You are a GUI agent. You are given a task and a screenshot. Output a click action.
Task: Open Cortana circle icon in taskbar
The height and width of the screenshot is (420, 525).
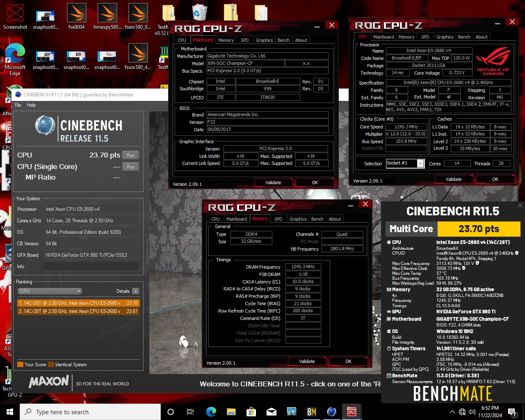pyautogui.click(x=171, y=412)
